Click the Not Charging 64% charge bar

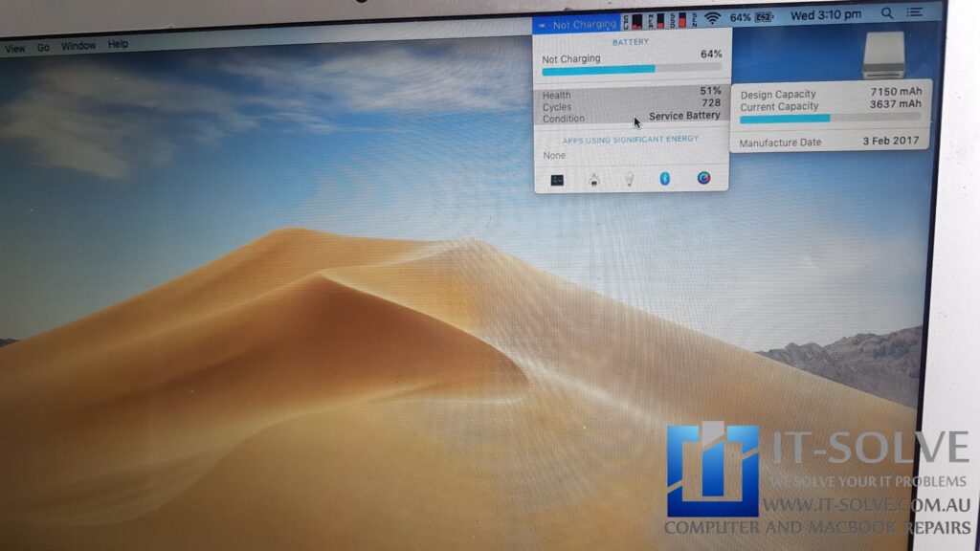tap(632, 69)
